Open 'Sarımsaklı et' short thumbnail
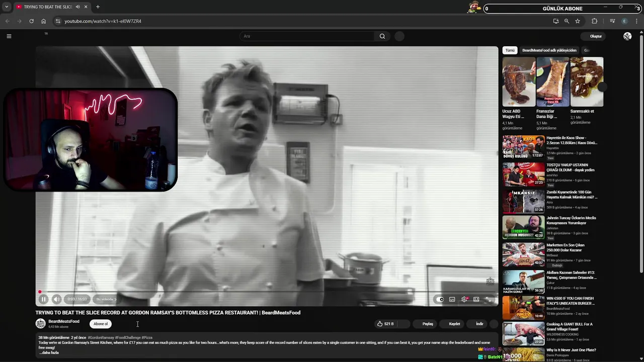The height and width of the screenshot is (362, 644). pyautogui.click(x=587, y=81)
